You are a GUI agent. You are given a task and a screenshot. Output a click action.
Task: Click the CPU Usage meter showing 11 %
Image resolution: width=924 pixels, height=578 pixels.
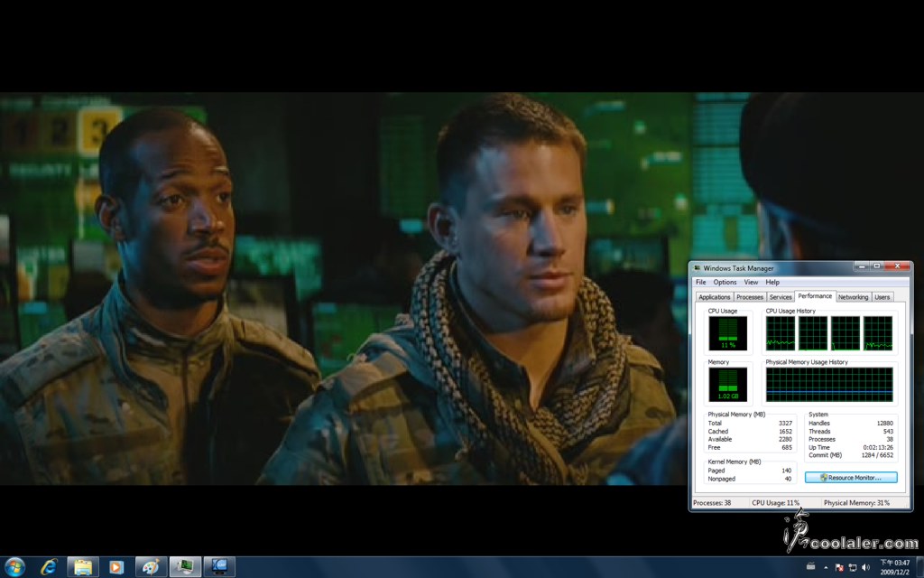click(x=728, y=333)
